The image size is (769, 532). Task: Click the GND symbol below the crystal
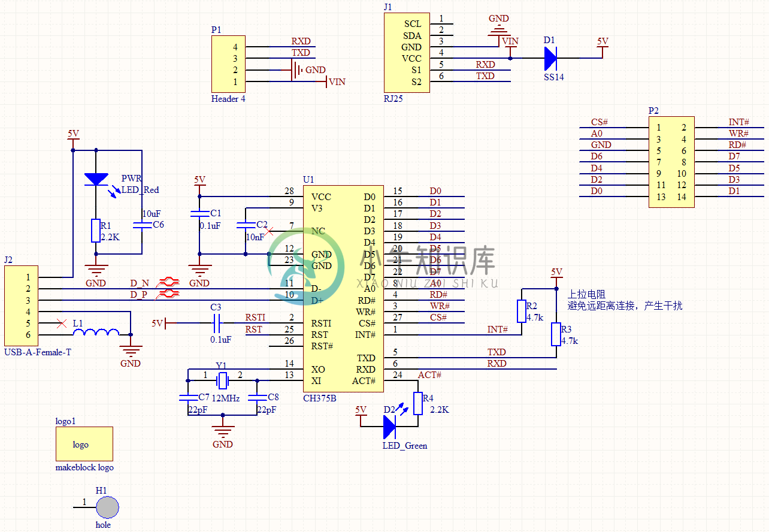[x=223, y=433]
